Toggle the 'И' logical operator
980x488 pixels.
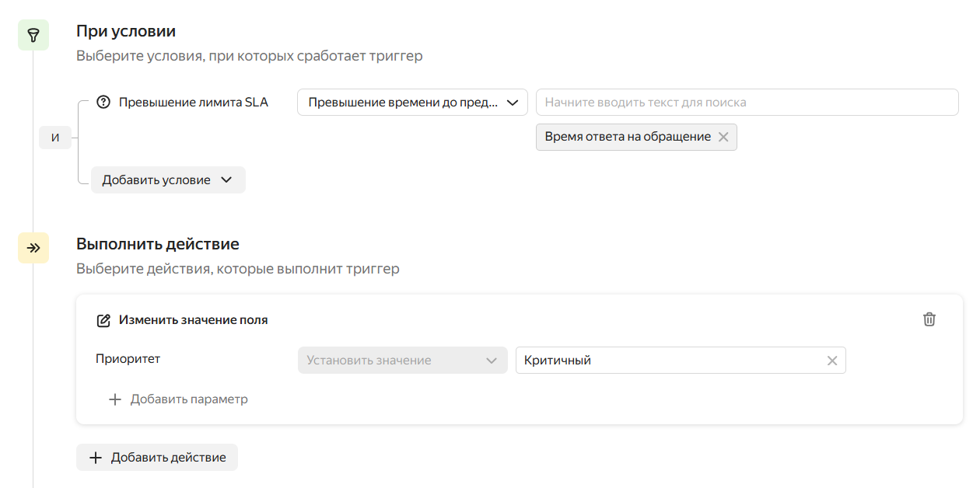(54, 138)
